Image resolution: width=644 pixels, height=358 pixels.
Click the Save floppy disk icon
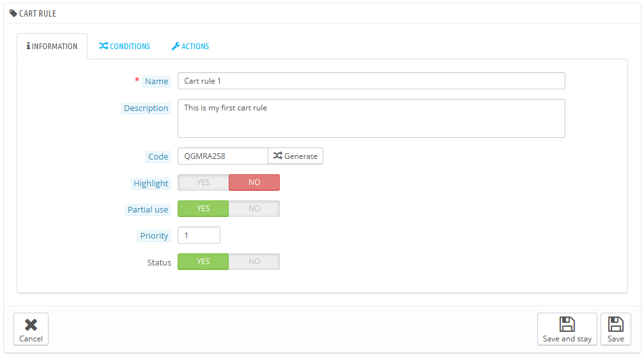615,324
